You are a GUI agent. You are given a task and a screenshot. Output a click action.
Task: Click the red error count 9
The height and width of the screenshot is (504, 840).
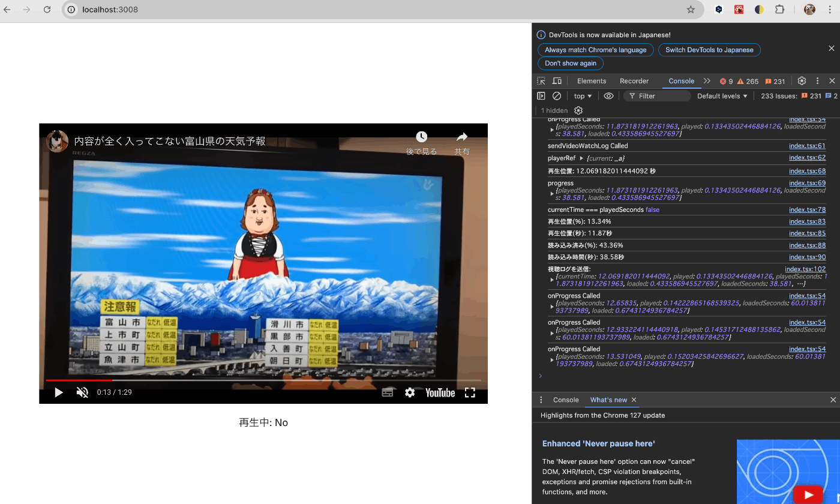point(726,82)
